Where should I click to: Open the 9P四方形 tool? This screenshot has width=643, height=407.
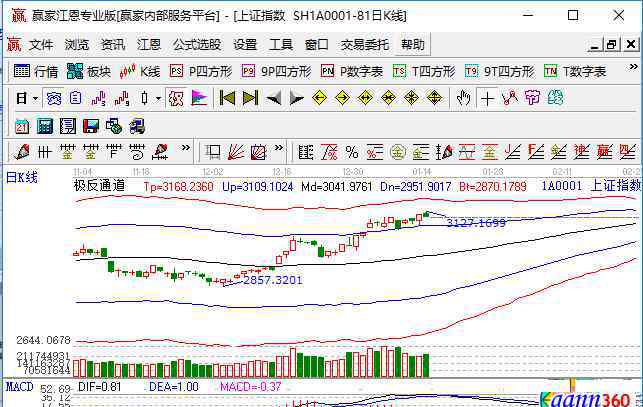(276, 71)
